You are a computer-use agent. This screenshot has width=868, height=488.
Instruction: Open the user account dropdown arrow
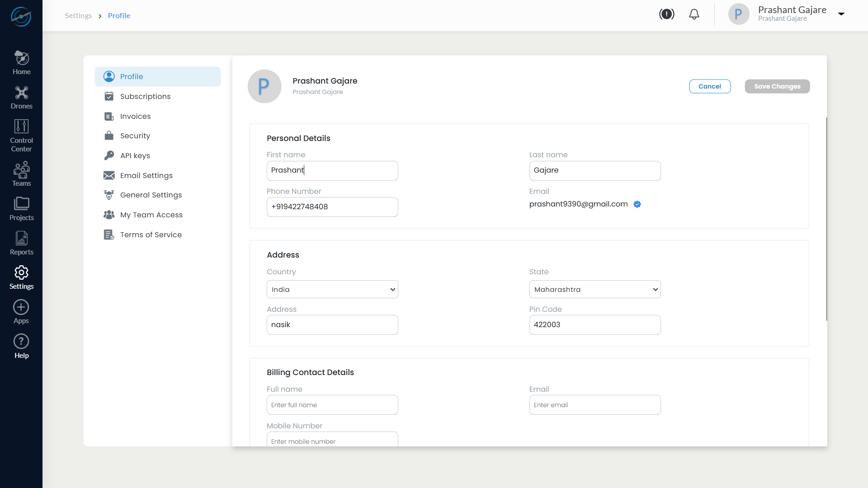841,14
